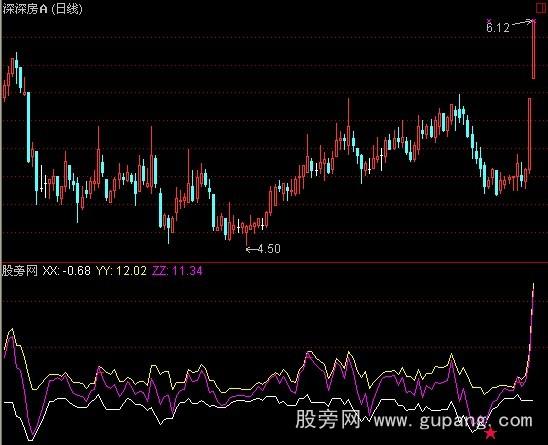Click the 6.12 high price label

pyautogui.click(x=498, y=27)
